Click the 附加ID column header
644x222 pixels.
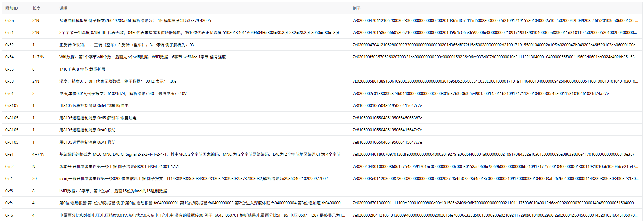pyautogui.click(x=11, y=8)
